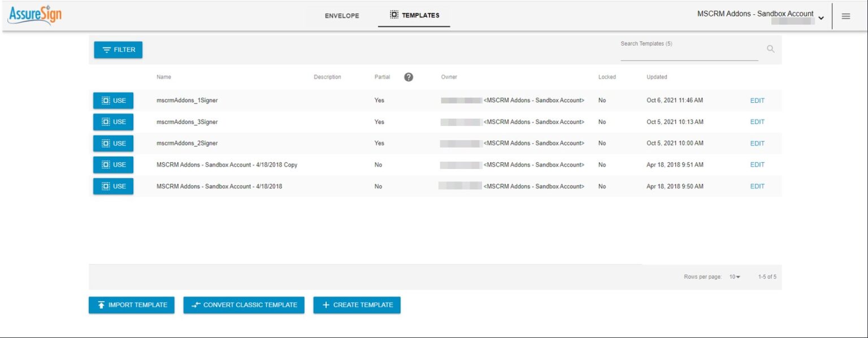Expand the MSCRM Addons account dropdown
This screenshot has height=338, width=868.
pos(821,18)
